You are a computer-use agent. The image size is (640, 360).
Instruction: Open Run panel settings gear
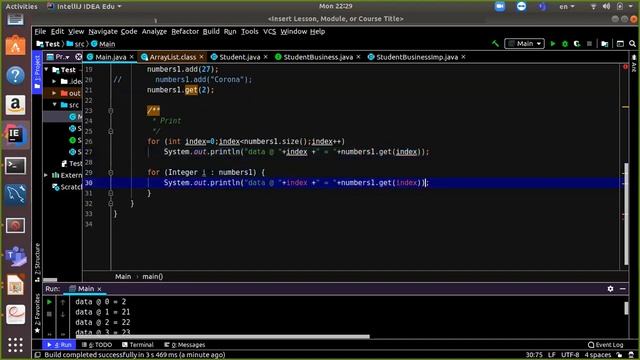click(610, 289)
